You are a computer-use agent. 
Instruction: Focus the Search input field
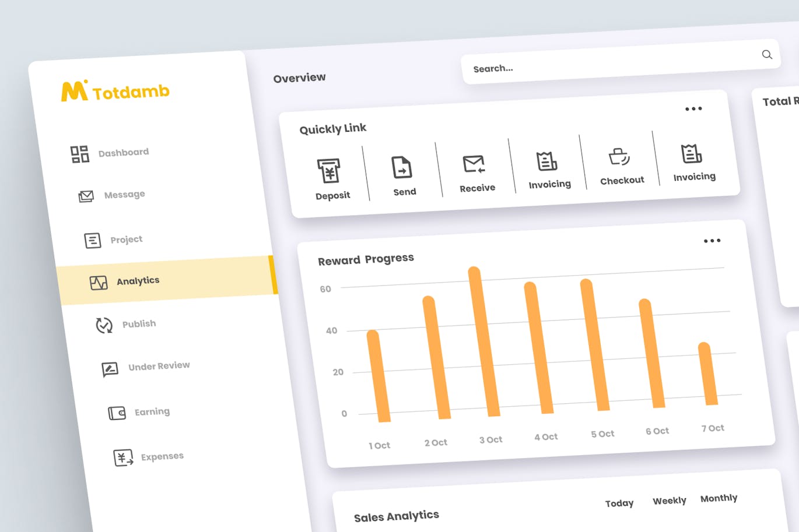pos(607,65)
